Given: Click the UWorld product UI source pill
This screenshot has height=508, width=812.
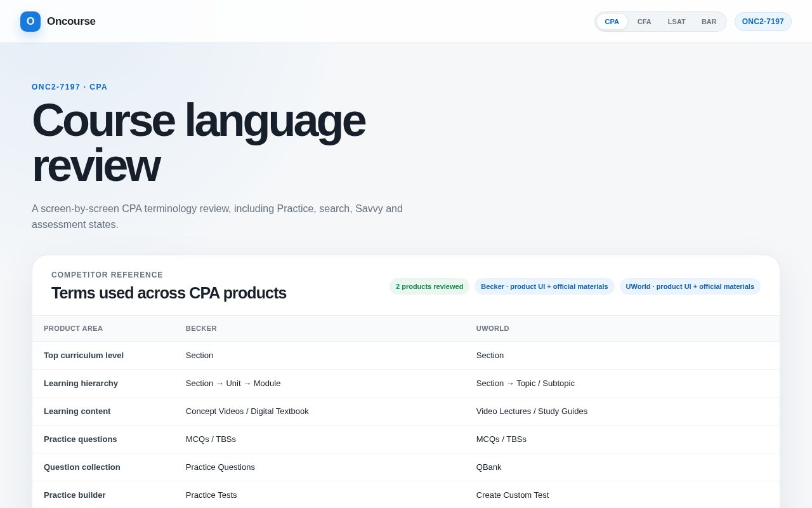Looking at the screenshot, I should tap(690, 286).
